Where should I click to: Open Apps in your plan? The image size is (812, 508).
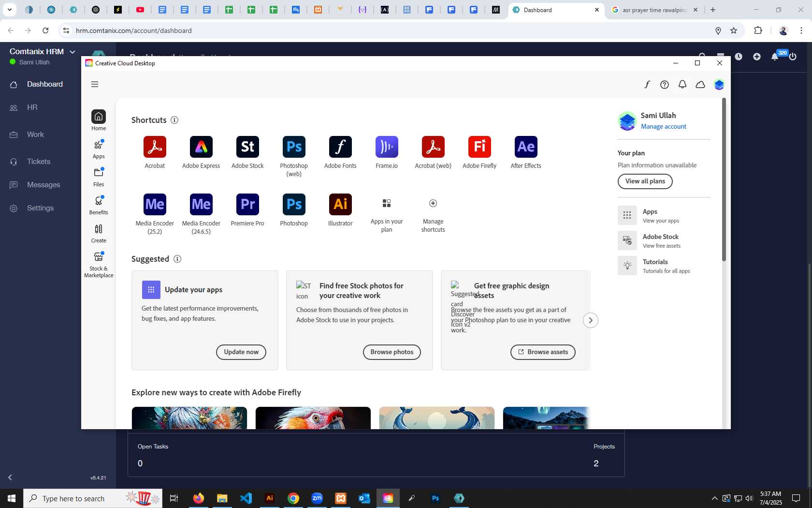coord(387,215)
